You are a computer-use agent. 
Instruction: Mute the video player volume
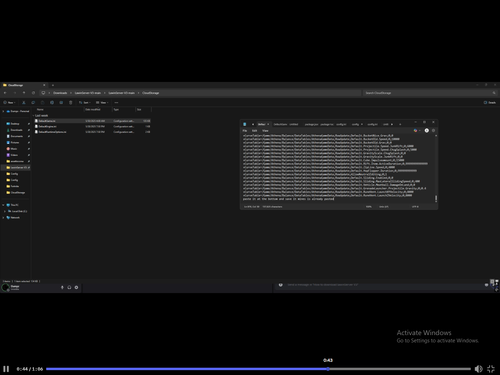[x=478, y=369]
